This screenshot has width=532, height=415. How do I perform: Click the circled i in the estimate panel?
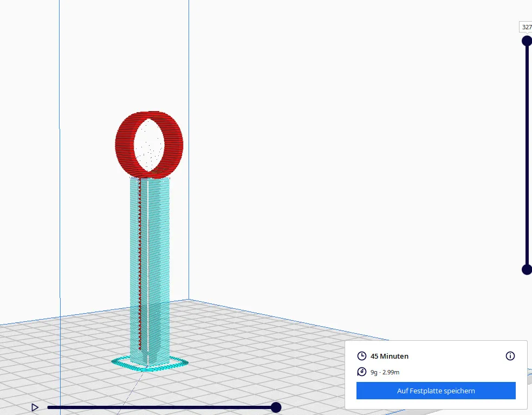coord(510,356)
